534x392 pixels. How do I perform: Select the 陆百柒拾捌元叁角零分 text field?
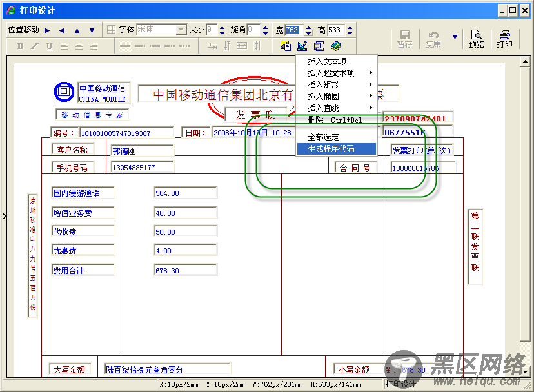tap(167, 369)
